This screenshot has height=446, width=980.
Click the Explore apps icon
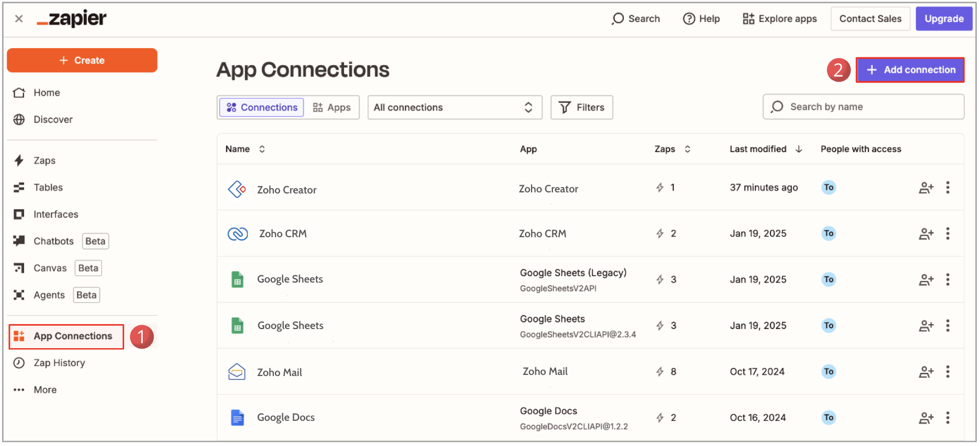(x=748, y=19)
